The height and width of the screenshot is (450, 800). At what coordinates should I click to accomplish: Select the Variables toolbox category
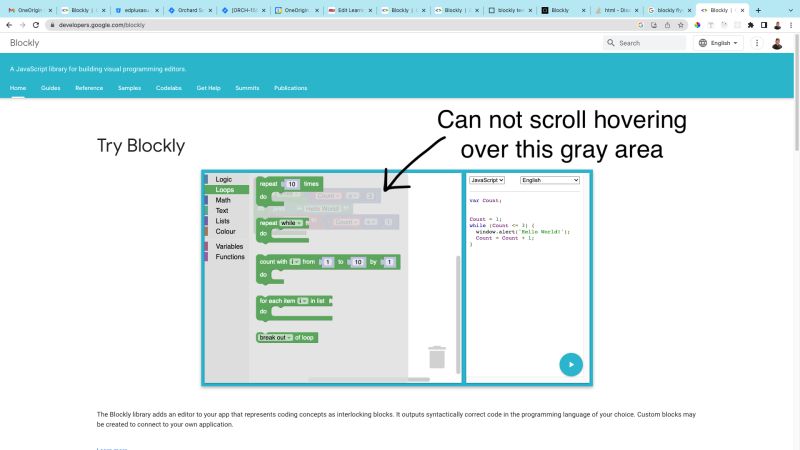pos(227,246)
